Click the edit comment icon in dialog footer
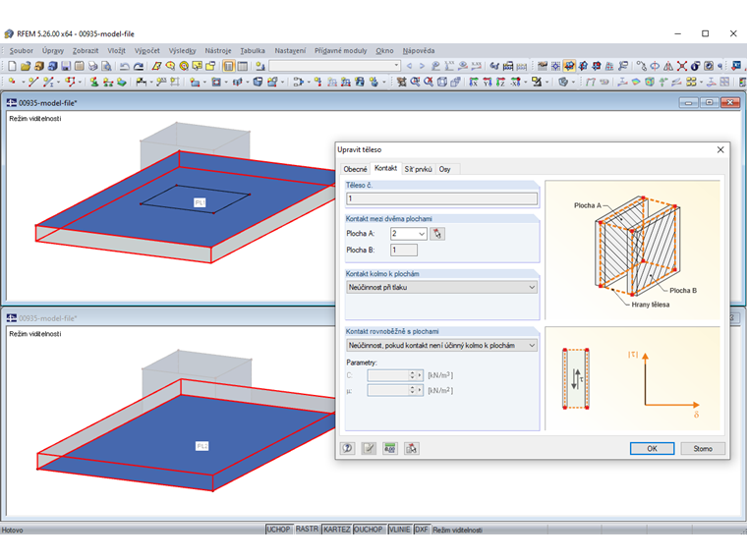This screenshot has width=747, height=560. [x=369, y=448]
